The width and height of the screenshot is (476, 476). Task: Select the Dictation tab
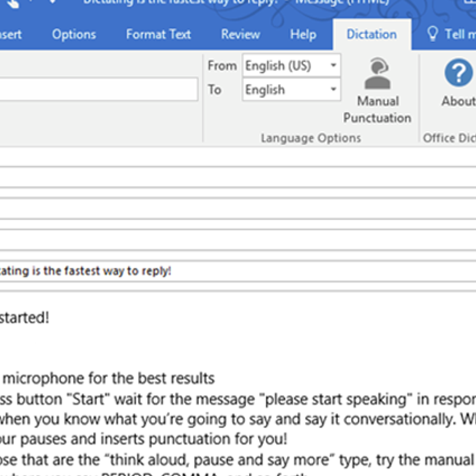371,35
